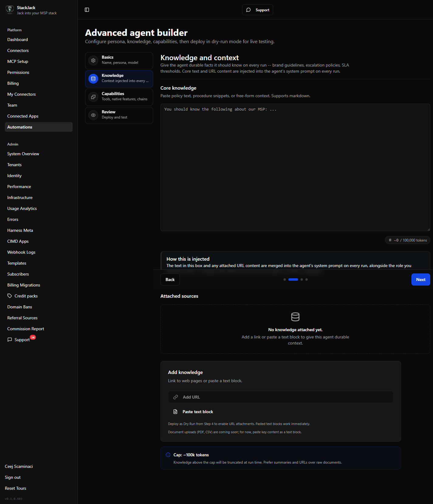Click the Basics step gear icon
Viewport: 433px width, 504px height.
[x=93, y=60]
